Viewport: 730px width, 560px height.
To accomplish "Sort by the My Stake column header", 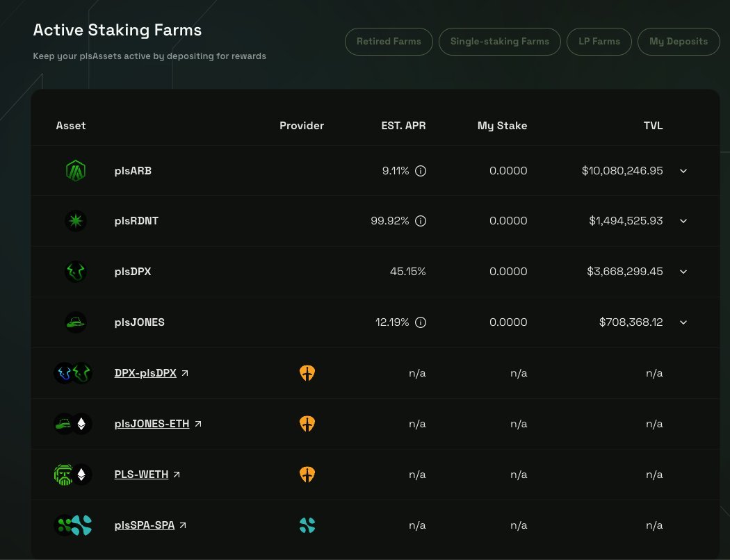I will click(503, 126).
